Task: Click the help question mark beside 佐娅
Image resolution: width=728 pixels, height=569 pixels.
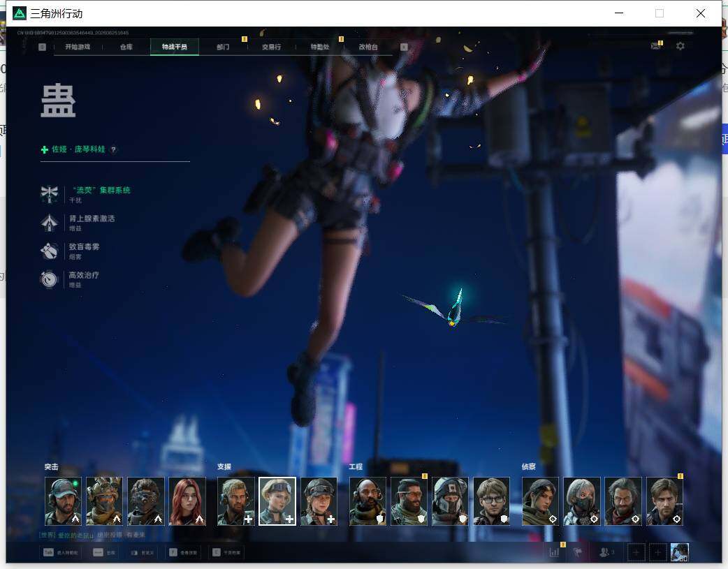Action: tap(113, 149)
